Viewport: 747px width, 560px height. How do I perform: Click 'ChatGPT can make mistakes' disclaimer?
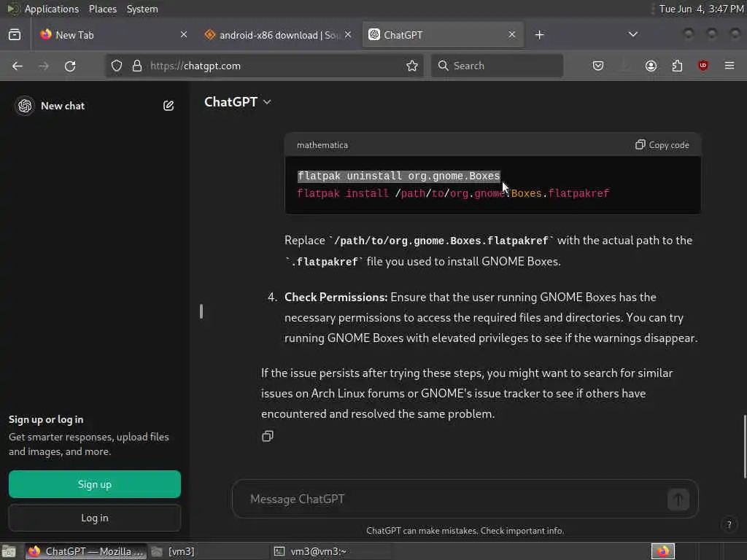click(x=465, y=531)
